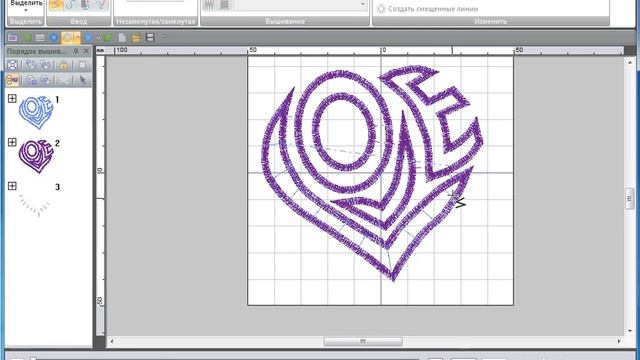This screenshot has width=640, height=360.
Task: Click the second stitch type icon
Action: [224, 5]
